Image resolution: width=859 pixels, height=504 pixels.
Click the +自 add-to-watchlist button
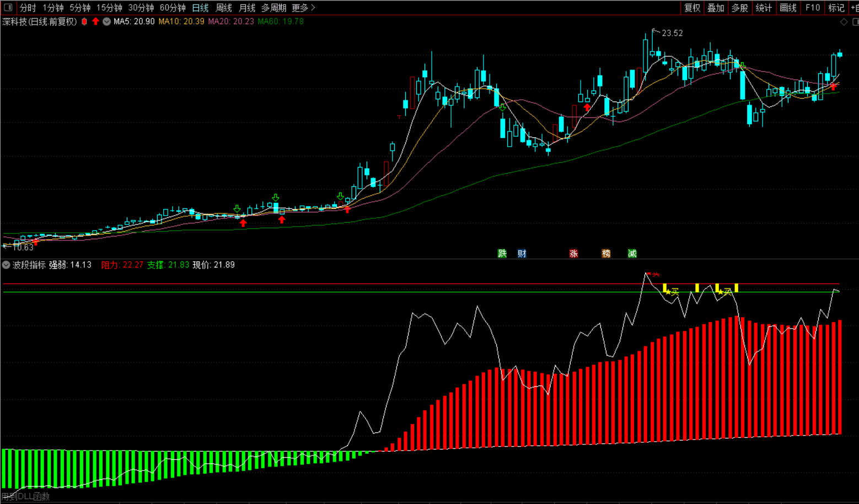pyautogui.click(x=855, y=8)
